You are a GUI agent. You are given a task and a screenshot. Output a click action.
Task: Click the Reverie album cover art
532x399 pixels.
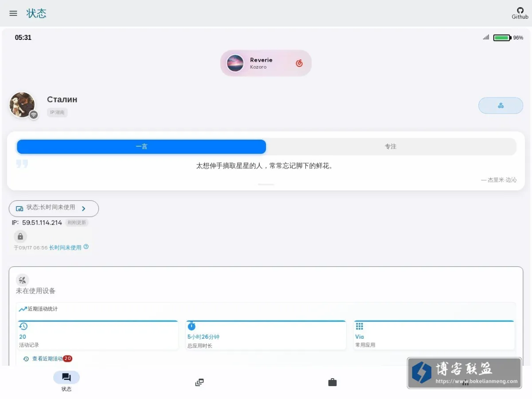pos(235,63)
